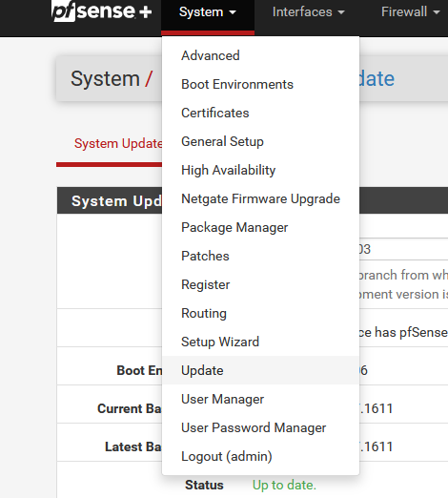Click Logout (admin) menu entry
Viewport: 448px width, 498px height.
(x=260, y=456)
